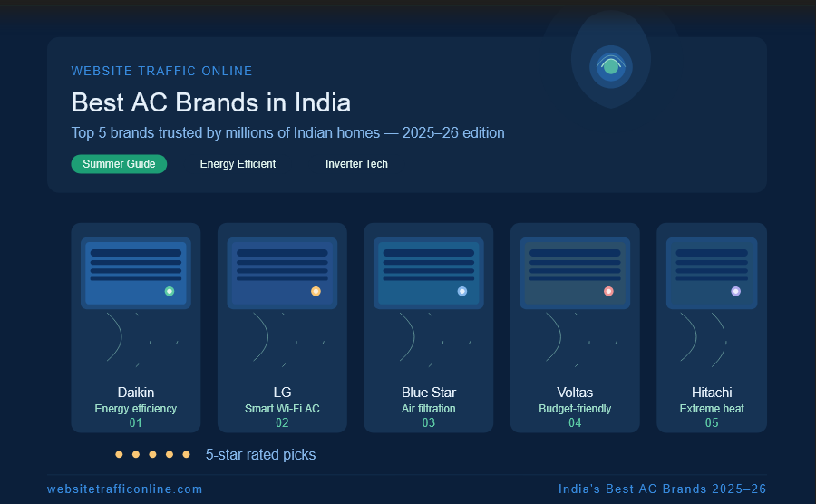Viewport: 816px width, 504px height.
Task: Click the green indicator light on Daikin unit
Action: [x=170, y=291]
